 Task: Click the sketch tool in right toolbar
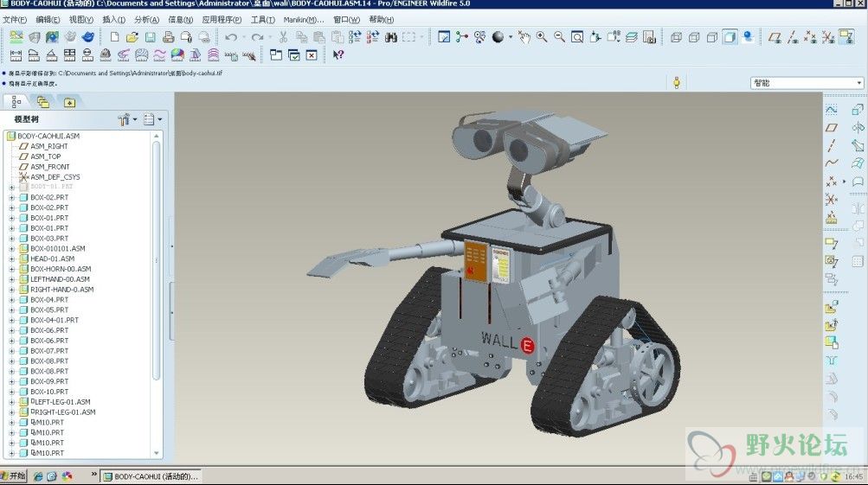pyautogui.click(x=832, y=110)
